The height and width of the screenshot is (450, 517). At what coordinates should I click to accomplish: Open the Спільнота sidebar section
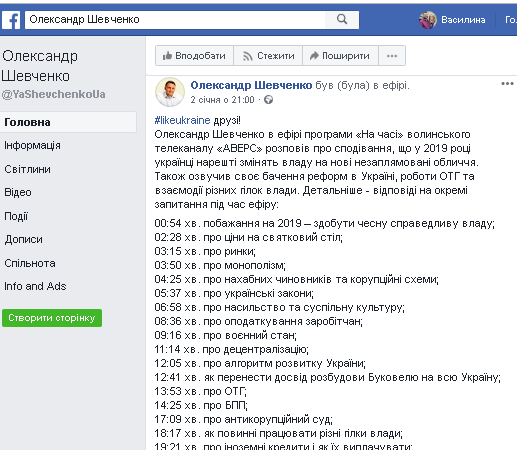pos(30,263)
